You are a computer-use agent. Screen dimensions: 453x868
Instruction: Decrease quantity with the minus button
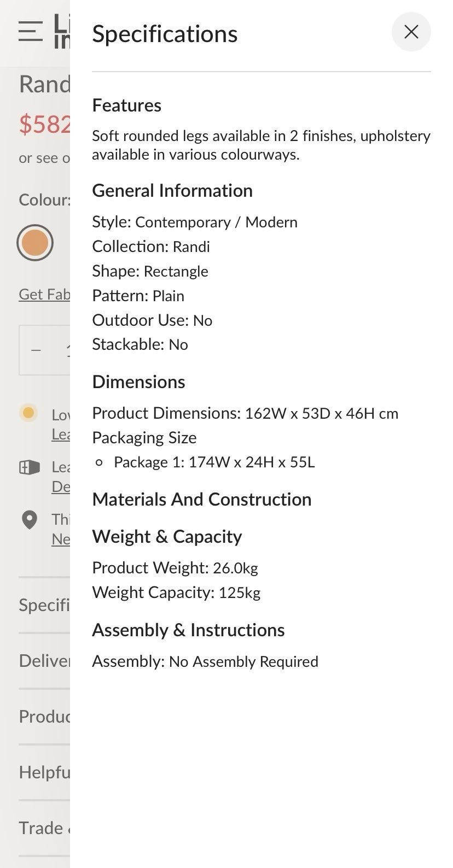36,350
